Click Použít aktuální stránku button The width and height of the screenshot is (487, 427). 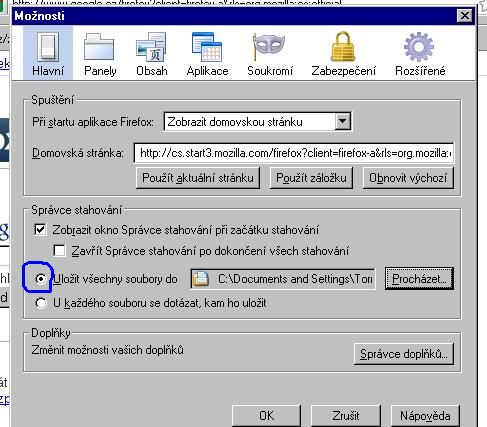(198, 178)
